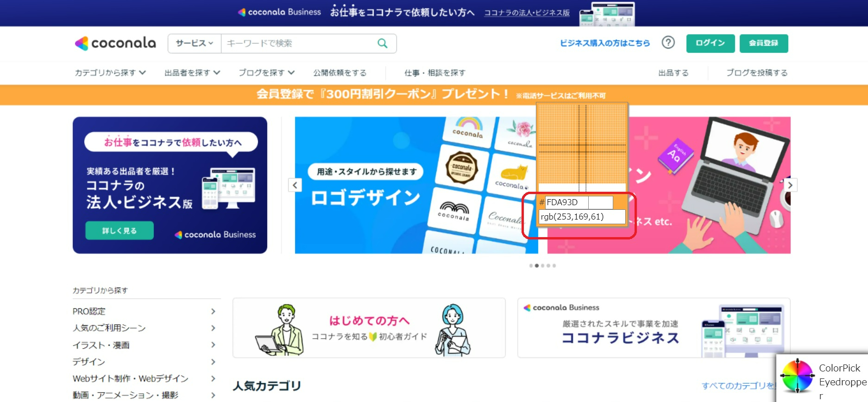Select the first carousel pagination dot
Viewport: 868px width, 402px height.
pyautogui.click(x=531, y=266)
